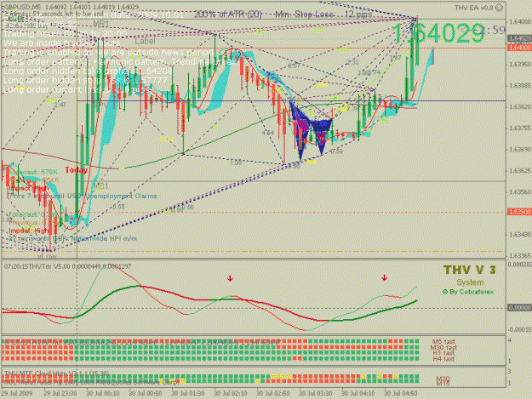
Task: Click the 1.64080 price axis label
Action: point(520,22)
